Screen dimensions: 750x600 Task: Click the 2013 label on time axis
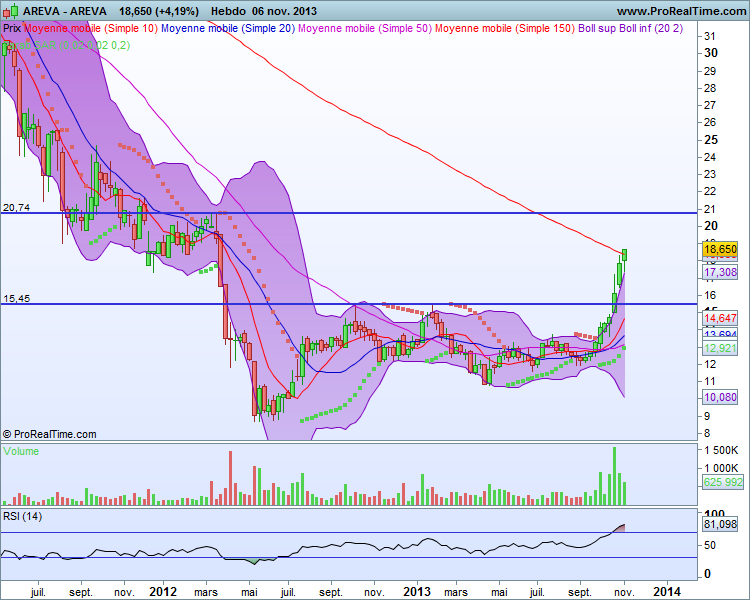pos(417,591)
